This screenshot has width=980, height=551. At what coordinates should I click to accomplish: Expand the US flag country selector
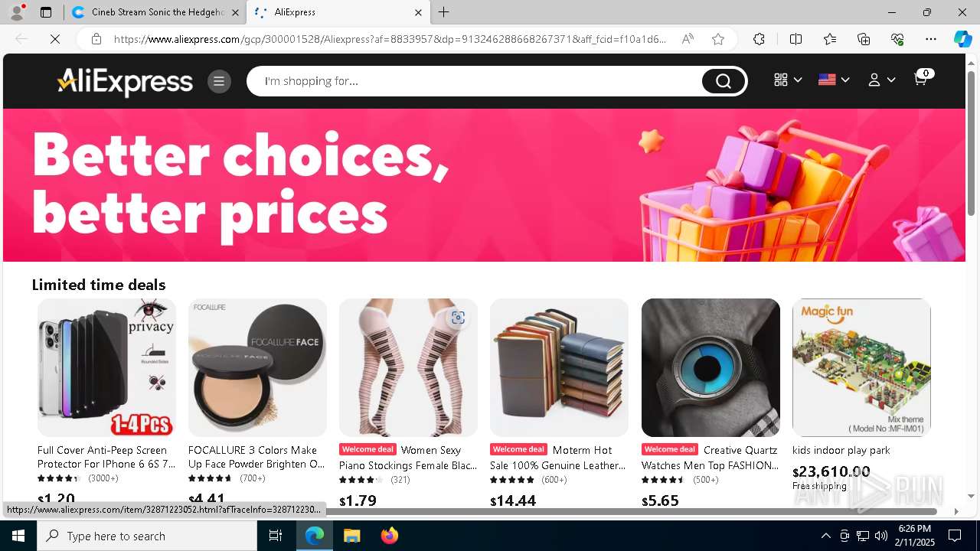click(834, 80)
